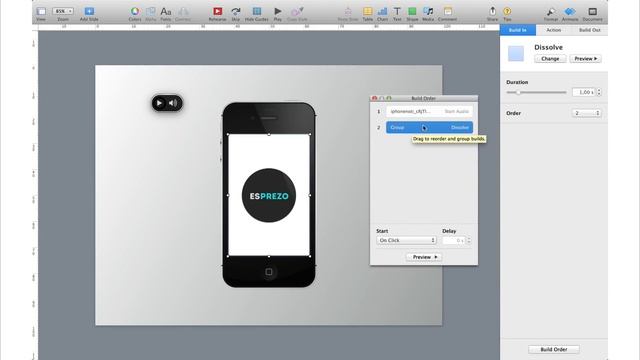Click the Share icon

tap(492, 13)
